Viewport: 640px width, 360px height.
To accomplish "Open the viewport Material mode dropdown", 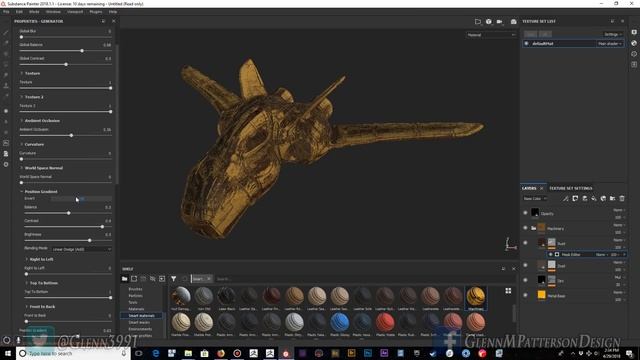I will 491,35.
